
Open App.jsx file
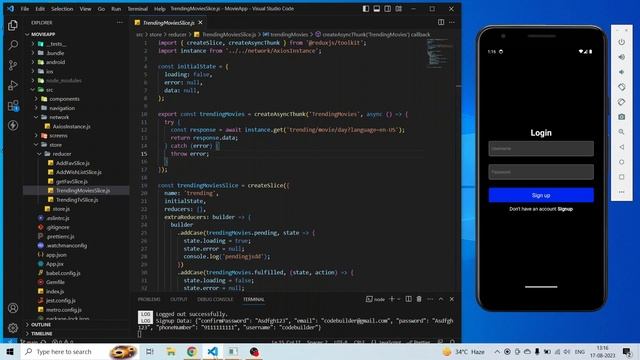point(55,264)
